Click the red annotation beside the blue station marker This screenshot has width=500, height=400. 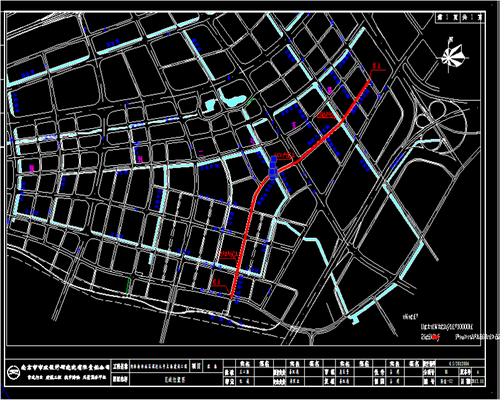tap(284, 155)
